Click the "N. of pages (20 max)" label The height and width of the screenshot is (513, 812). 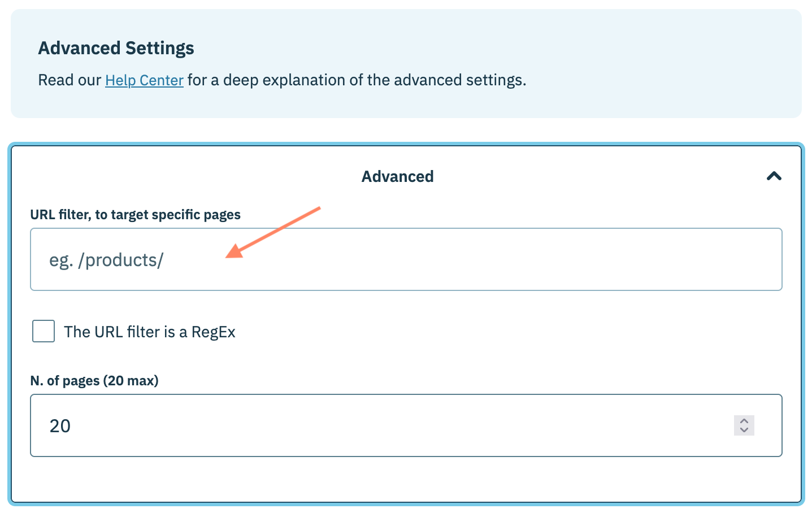tap(94, 381)
